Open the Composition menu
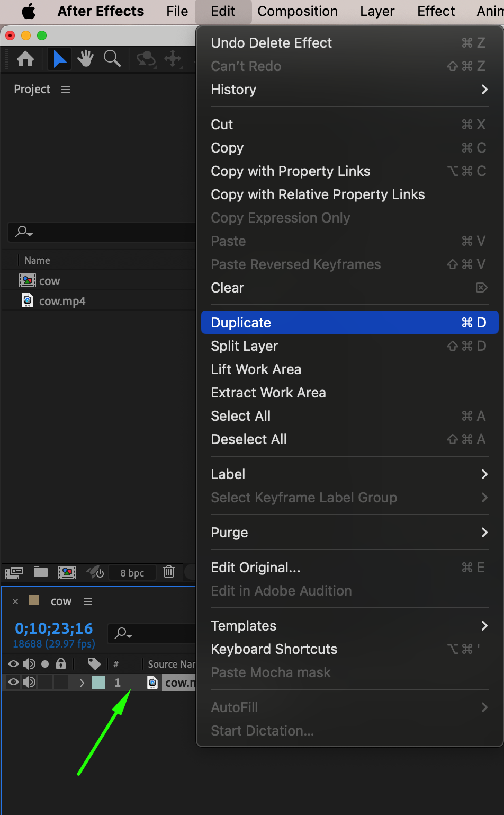 coord(297,11)
